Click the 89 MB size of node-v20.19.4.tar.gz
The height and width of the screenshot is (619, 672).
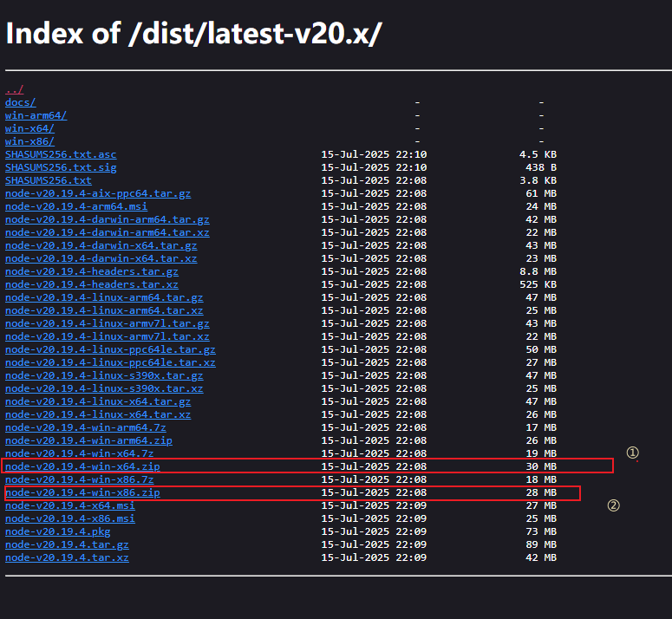coord(541,544)
